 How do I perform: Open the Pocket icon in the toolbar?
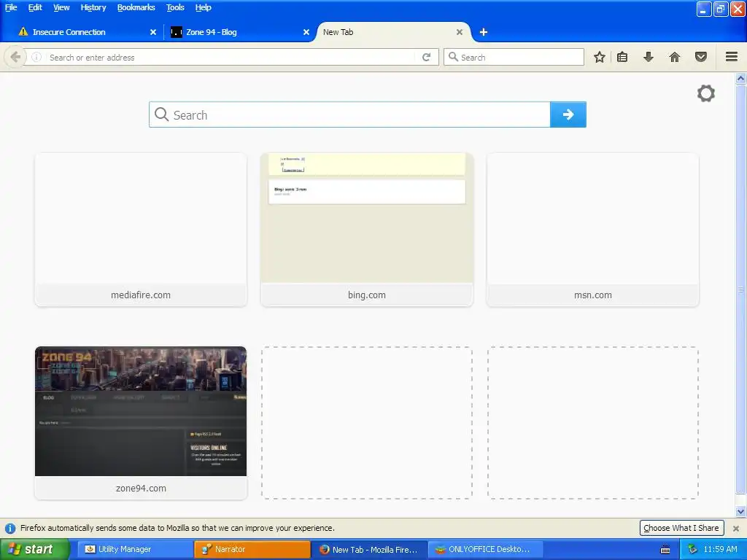coord(701,57)
